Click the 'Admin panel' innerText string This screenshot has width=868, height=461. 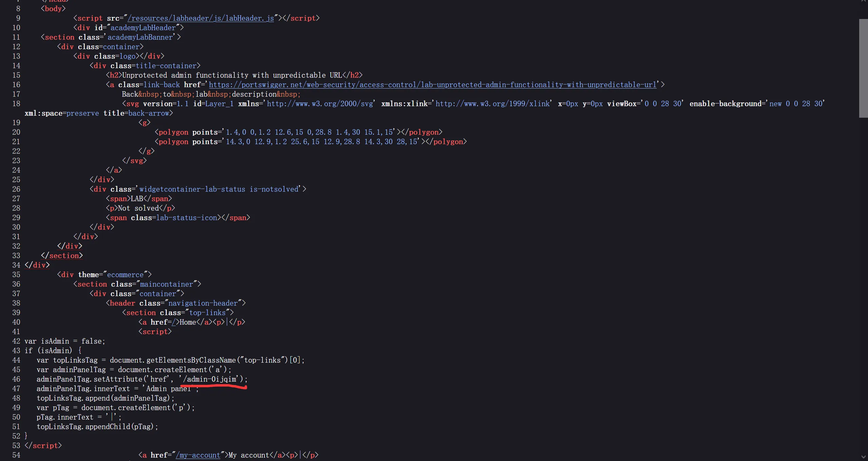(169, 388)
